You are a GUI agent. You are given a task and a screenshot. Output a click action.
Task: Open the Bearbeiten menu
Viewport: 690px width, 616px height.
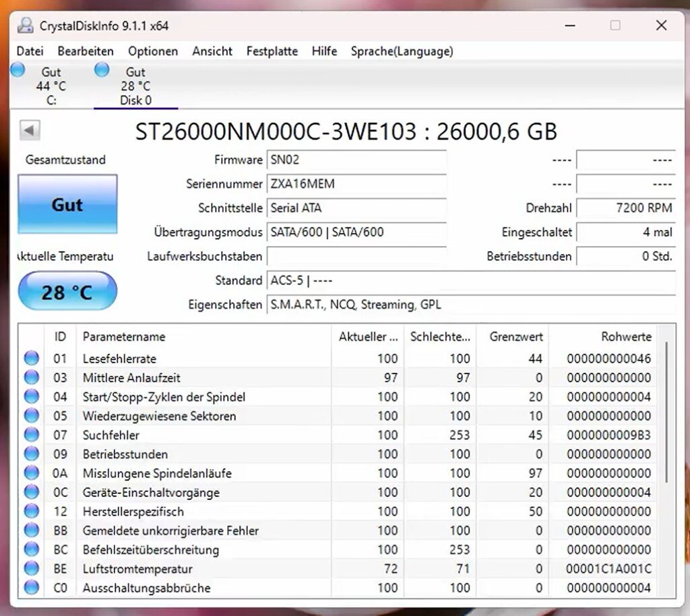coord(86,51)
